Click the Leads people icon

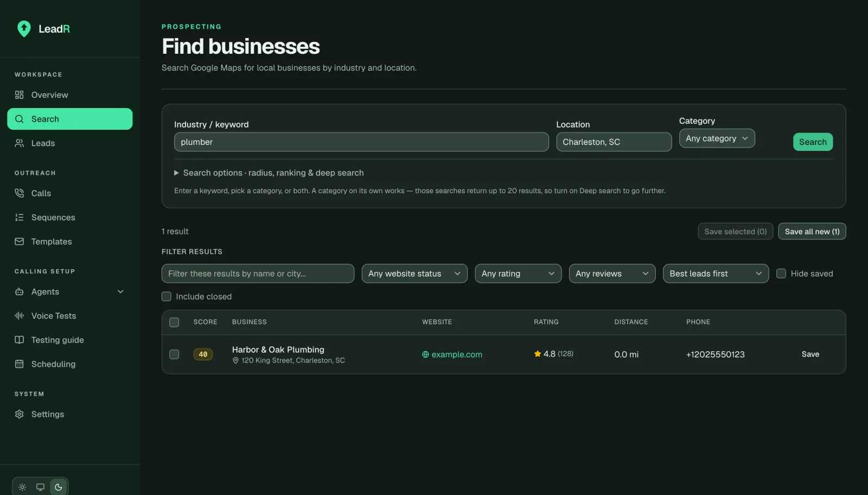click(x=20, y=143)
